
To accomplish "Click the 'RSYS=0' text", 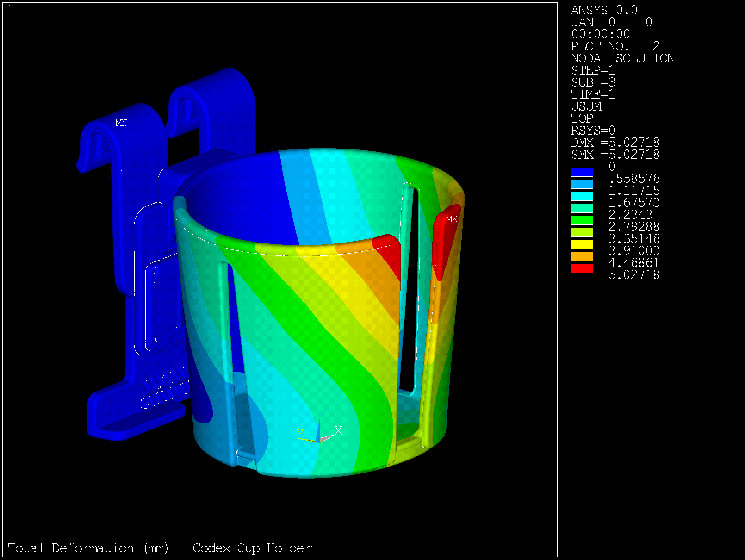I will [x=593, y=131].
